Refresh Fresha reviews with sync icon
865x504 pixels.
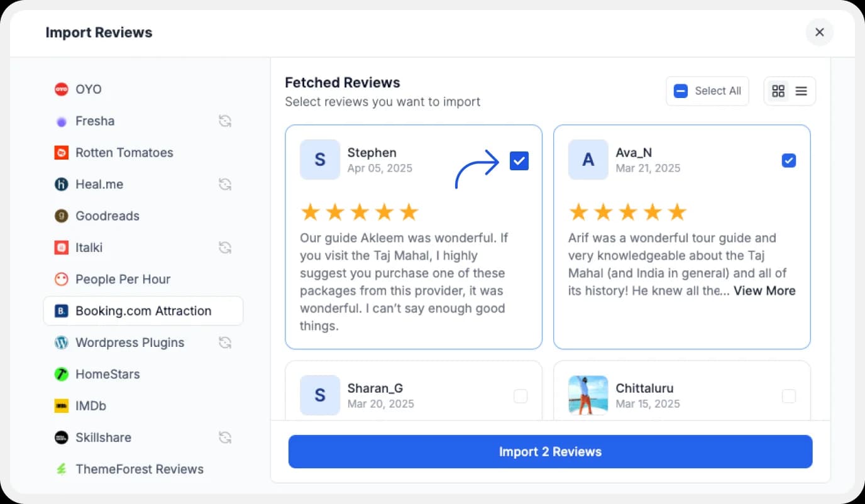tap(225, 121)
